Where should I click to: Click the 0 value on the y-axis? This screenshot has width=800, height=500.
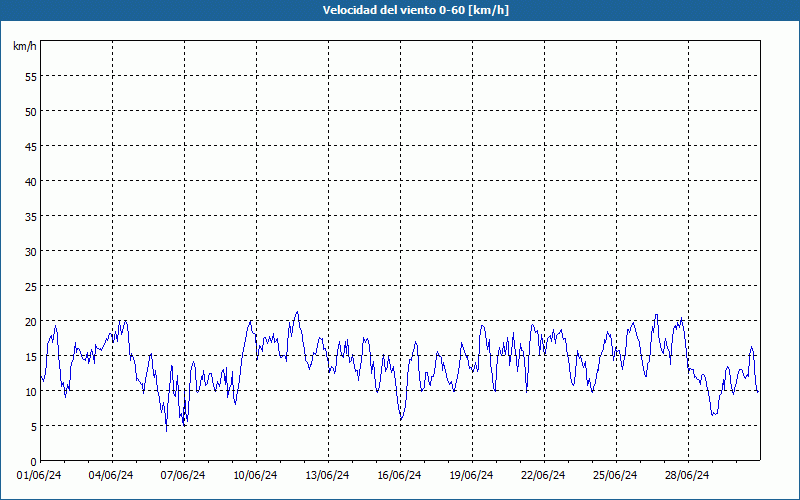(34, 462)
